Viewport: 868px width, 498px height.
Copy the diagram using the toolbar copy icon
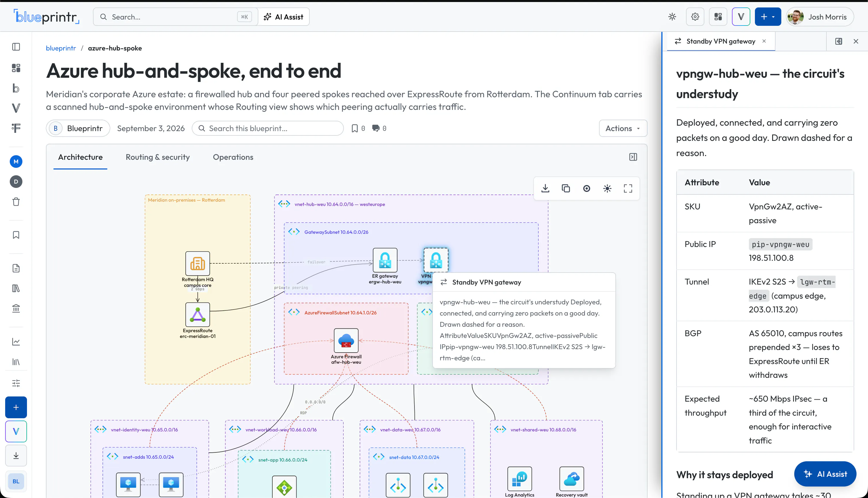click(566, 188)
